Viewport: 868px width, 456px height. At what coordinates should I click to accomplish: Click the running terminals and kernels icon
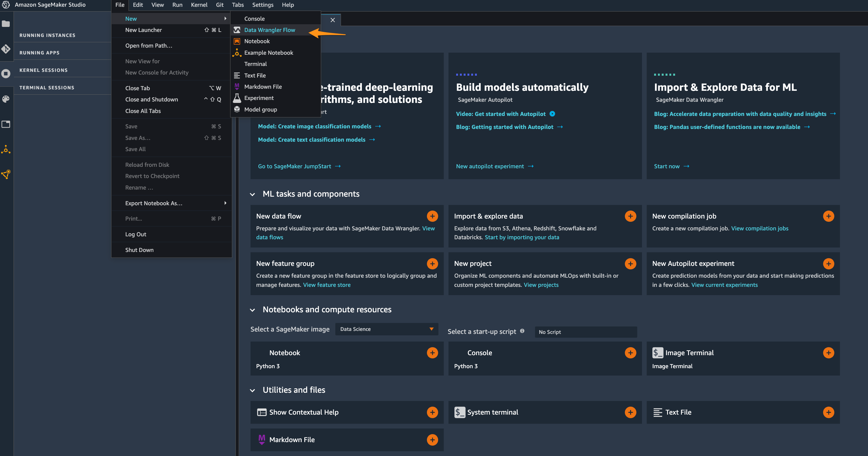pos(6,74)
